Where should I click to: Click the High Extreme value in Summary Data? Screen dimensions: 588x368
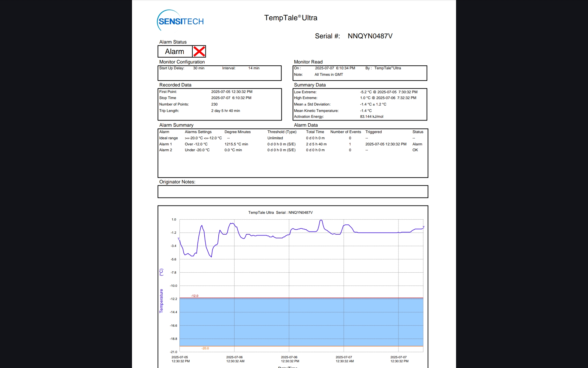388,98
